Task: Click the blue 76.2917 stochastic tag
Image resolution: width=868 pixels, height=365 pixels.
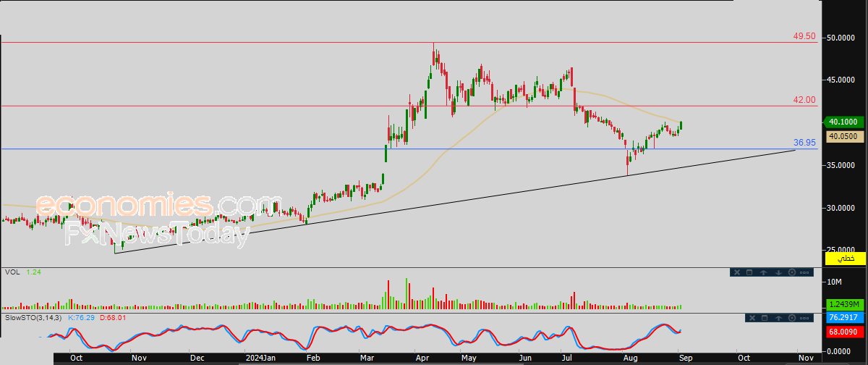Action: click(x=846, y=317)
